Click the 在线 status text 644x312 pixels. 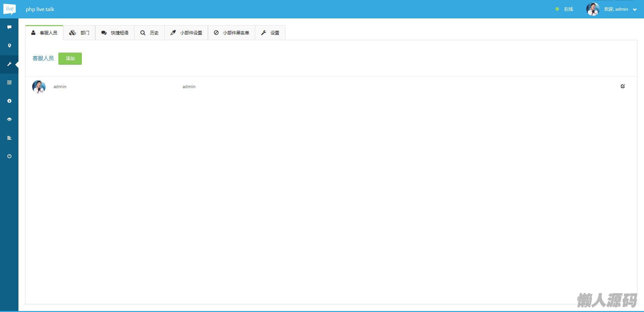[x=569, y=9]
